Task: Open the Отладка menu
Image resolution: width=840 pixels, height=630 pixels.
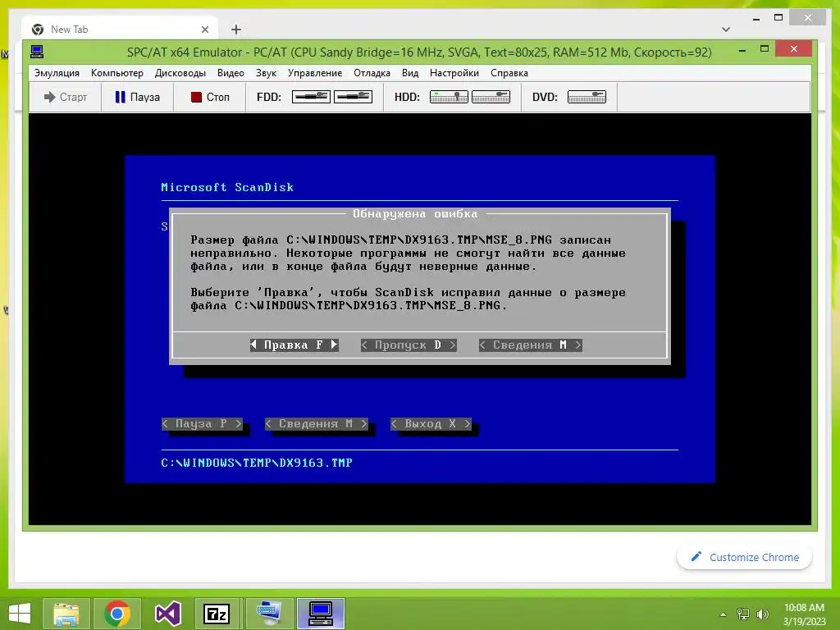Action: 372,73
